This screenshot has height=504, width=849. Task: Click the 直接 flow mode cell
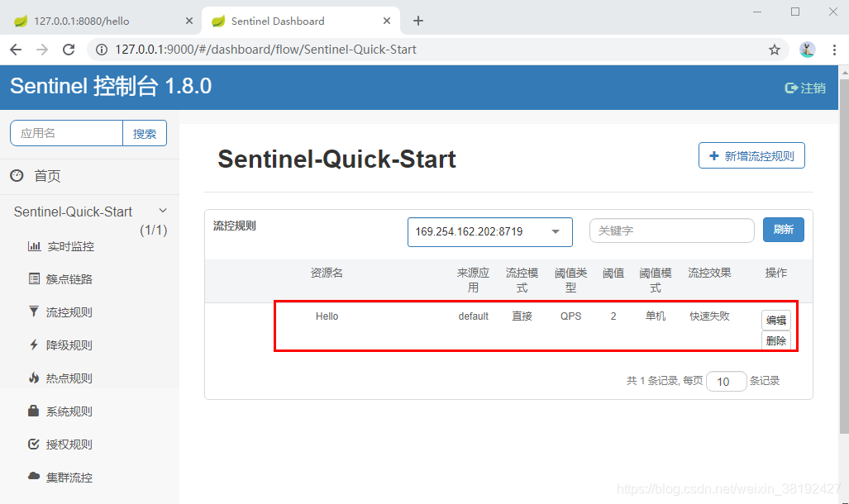tap(522, 316)
